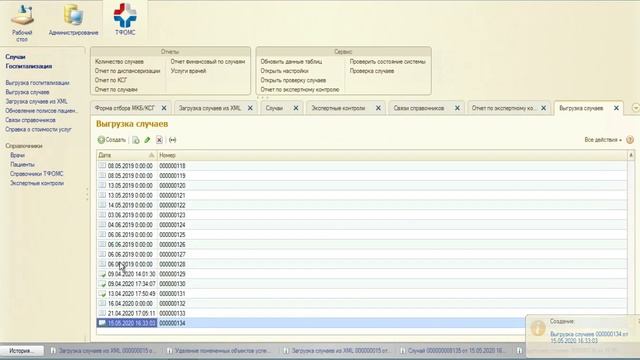Open Связи справочников sidebar link
Screen dimensions: 640x360
(x=31, y=120)
